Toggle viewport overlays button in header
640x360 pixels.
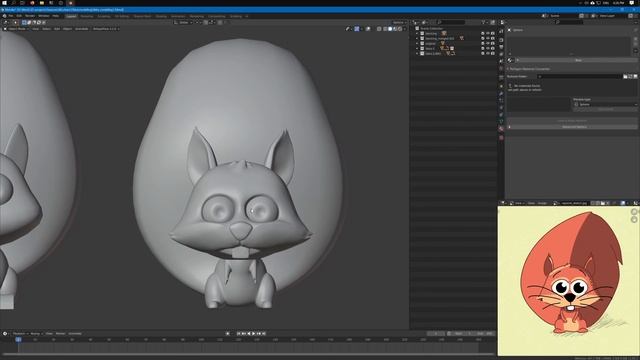tap(368, 29)
